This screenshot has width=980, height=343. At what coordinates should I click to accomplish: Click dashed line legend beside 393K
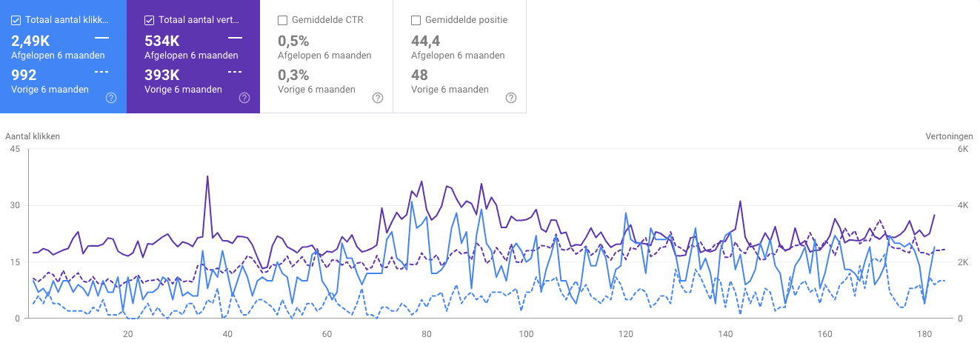(x=235, y=72)
